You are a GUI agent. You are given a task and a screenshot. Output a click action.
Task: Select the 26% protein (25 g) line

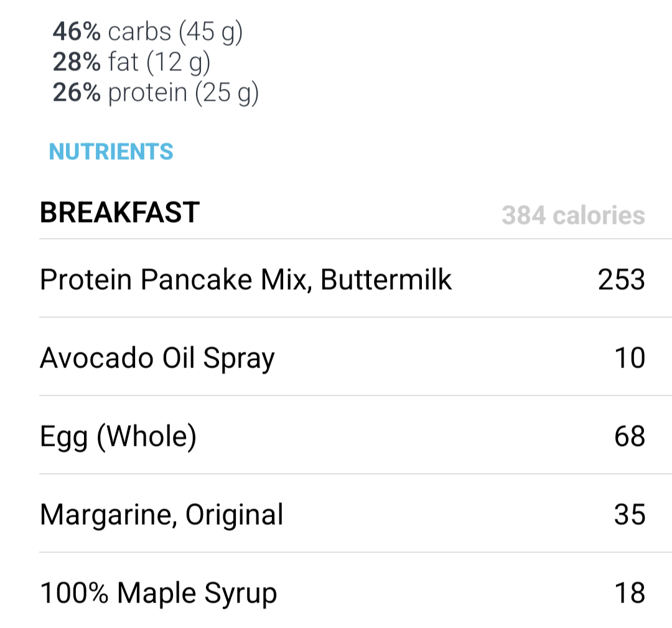pyautogui.click(x=156, y=93)
